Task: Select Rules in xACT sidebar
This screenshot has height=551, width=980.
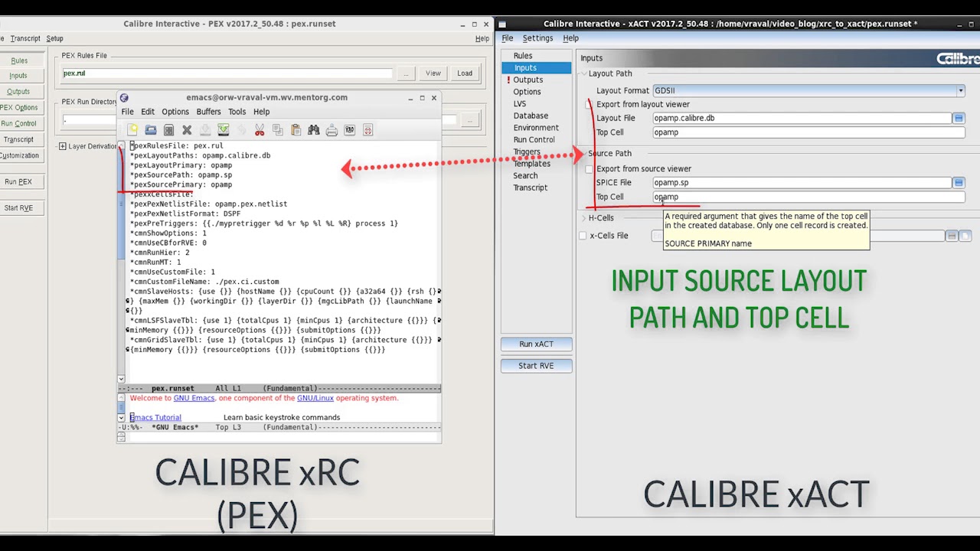Action: point(523,56)
